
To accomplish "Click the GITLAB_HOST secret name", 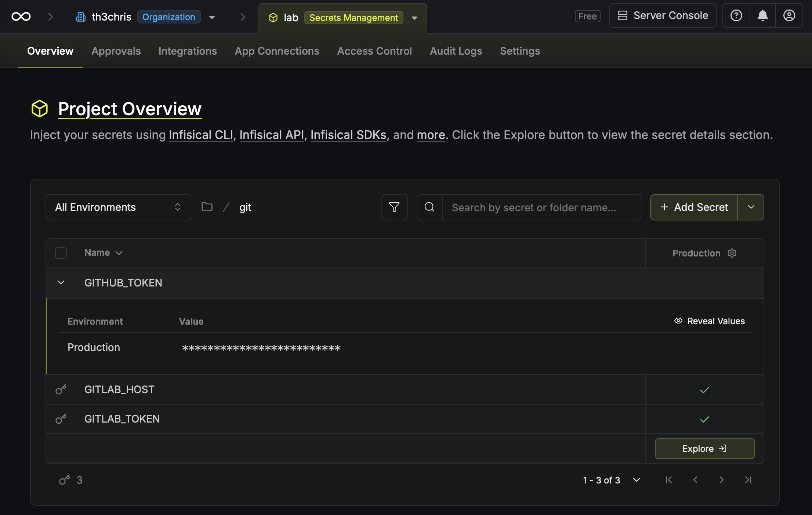I will click(119, 390).
